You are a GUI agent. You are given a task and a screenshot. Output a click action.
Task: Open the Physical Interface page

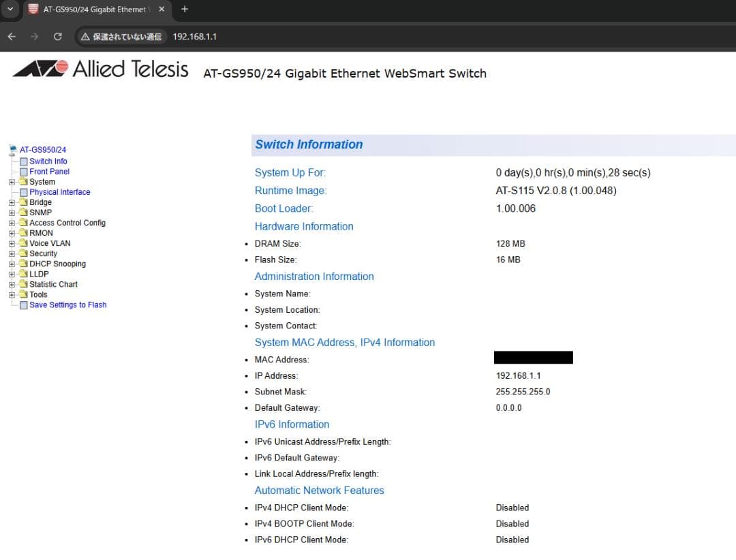pyautogui.click(x=59, y=192)
